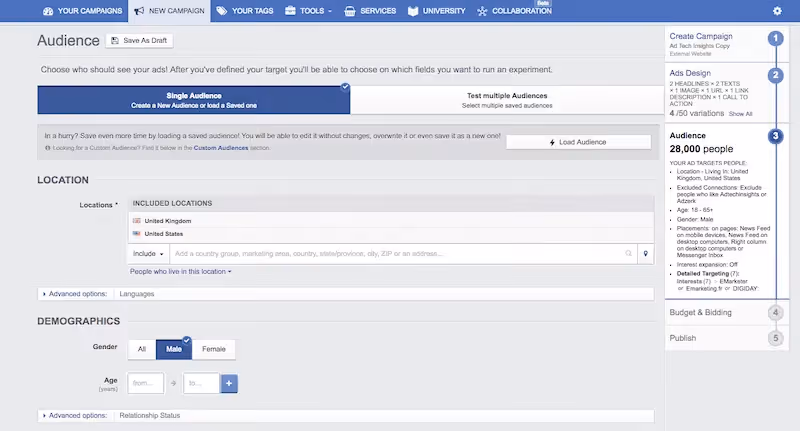Select Test multiple Audiences option
Viewport: 800px width, 431px height.
[507, 100]
